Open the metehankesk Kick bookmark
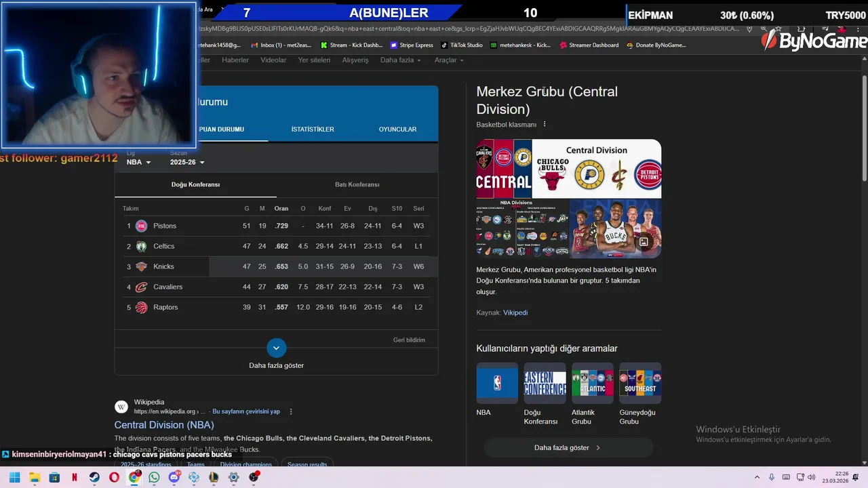This screenshot has width=868, height=488. pos(520,45)
